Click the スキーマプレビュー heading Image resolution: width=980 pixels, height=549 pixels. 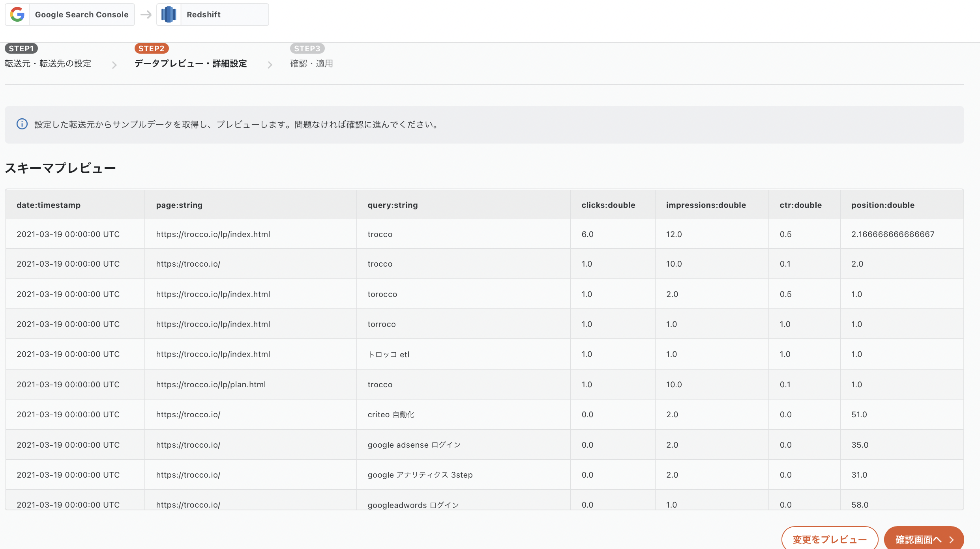click(60, 168)
